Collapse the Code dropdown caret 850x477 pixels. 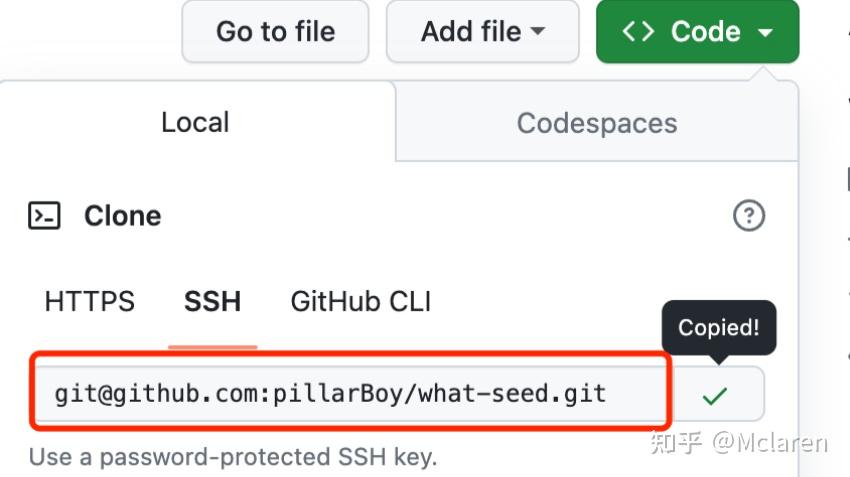(765, 33)
